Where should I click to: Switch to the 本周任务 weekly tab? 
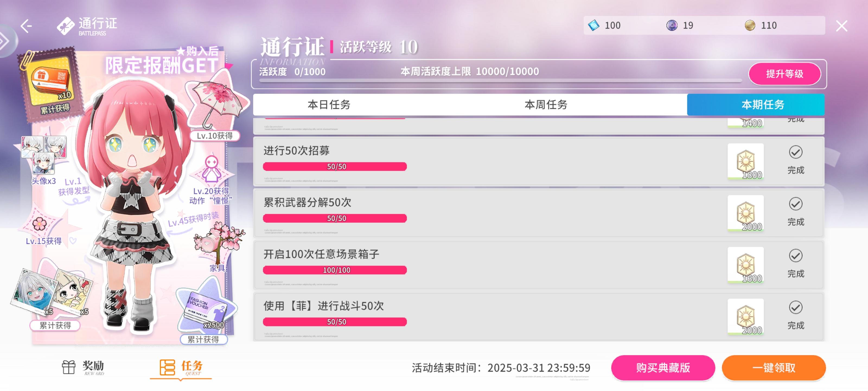[x=546, y=105]
